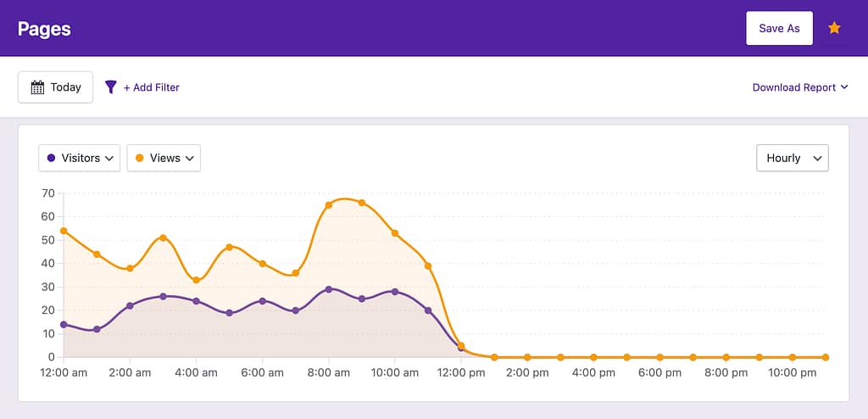
Task: Click the Views data point at 8:00 am
Action: 329,205
